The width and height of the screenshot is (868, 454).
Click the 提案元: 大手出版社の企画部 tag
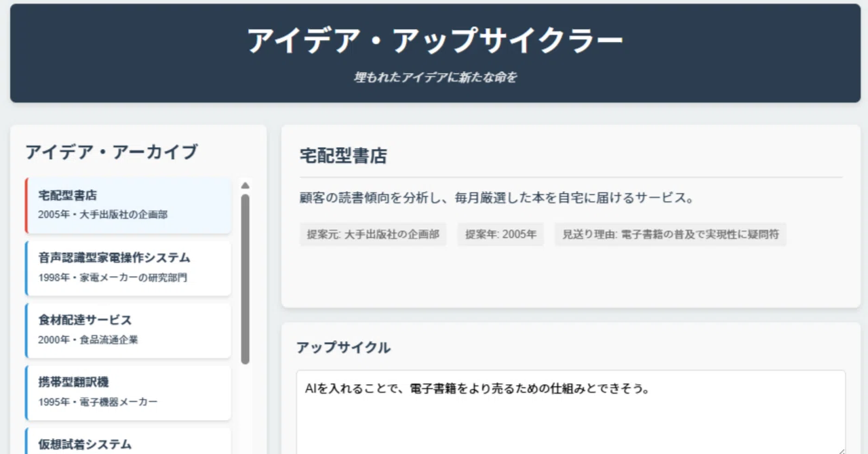(373, 234)
